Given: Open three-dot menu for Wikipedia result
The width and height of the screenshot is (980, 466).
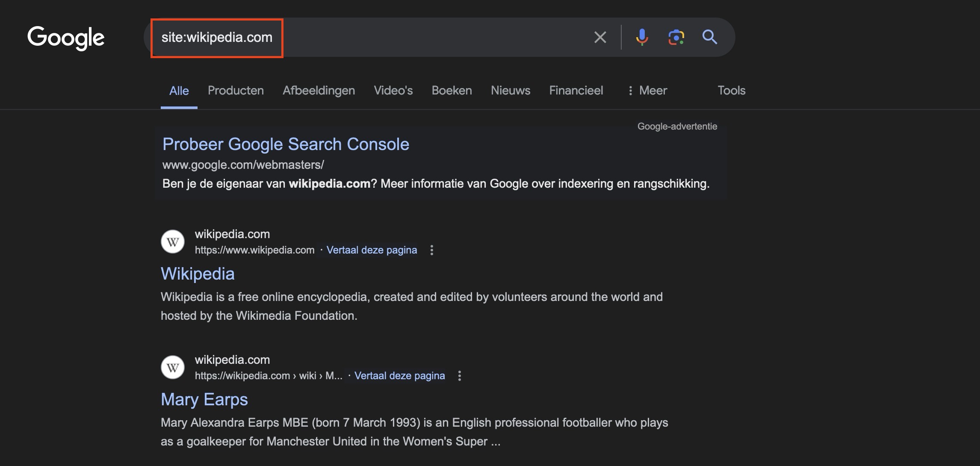Looking at the screenshot, I should point(432,250).
